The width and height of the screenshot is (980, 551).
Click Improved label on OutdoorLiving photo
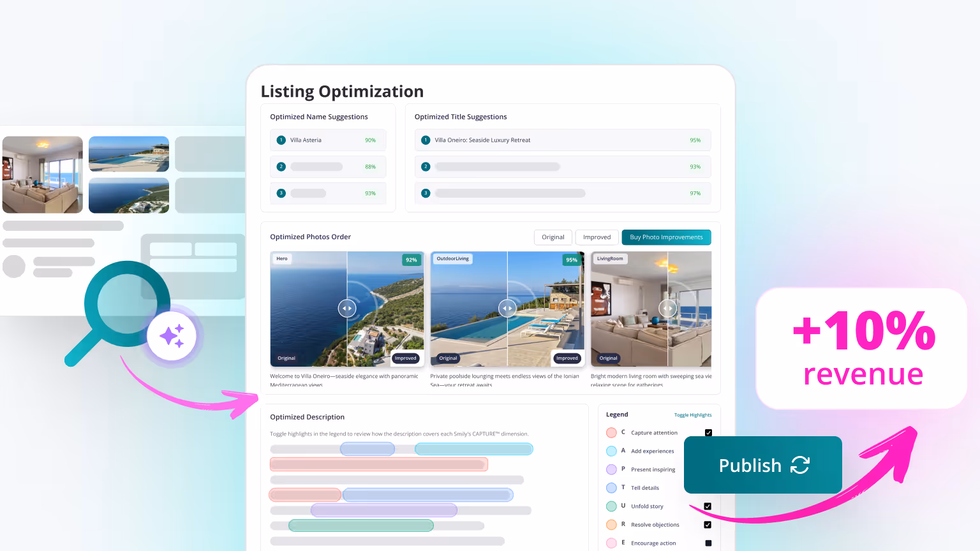click(x=567, y=358)
